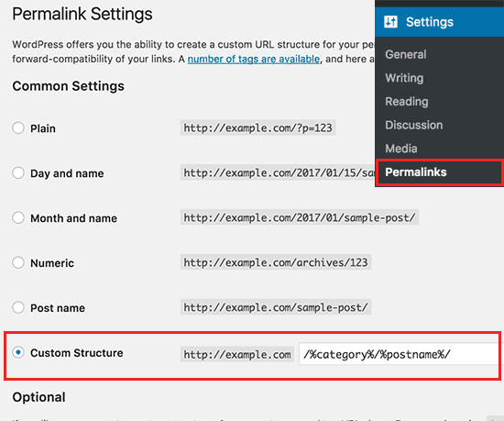Pick the Numeric permalink option

pos(18,262)
